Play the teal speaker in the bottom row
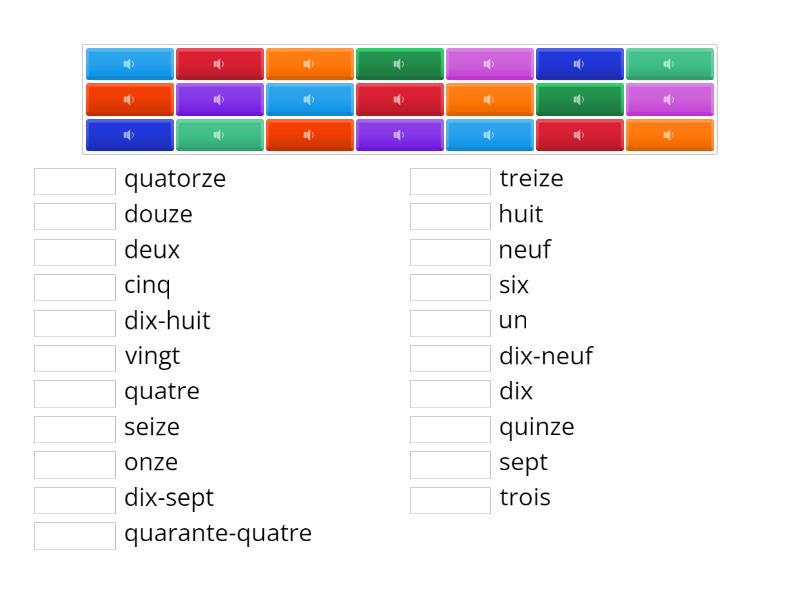Viewport: 800px width, 600px height. click(x=220, y=134)
